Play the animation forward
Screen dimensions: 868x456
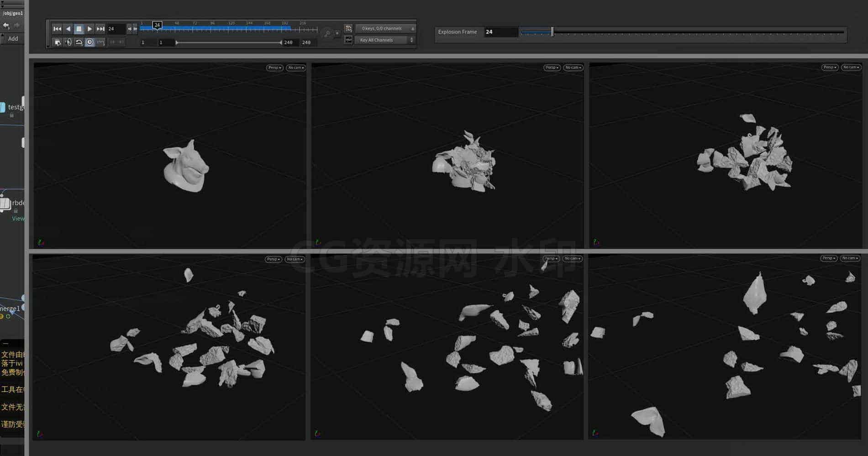click(x=89, y=29)
